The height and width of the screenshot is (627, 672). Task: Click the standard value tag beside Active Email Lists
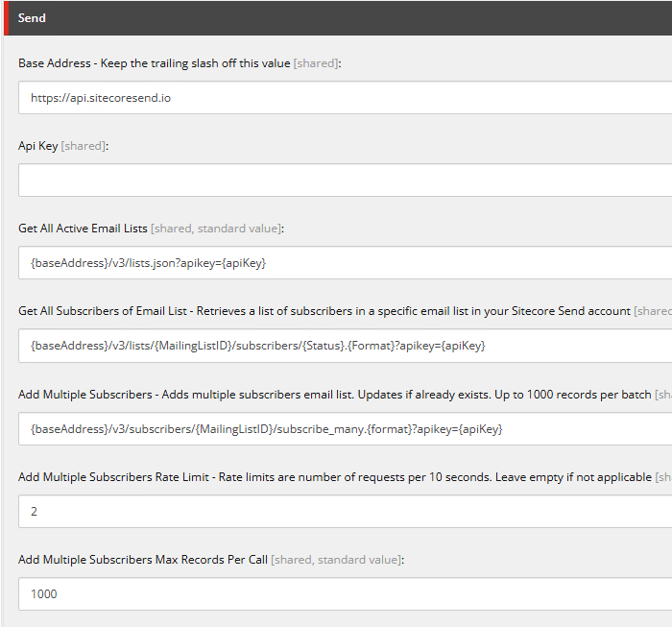[x=238, y=229]
